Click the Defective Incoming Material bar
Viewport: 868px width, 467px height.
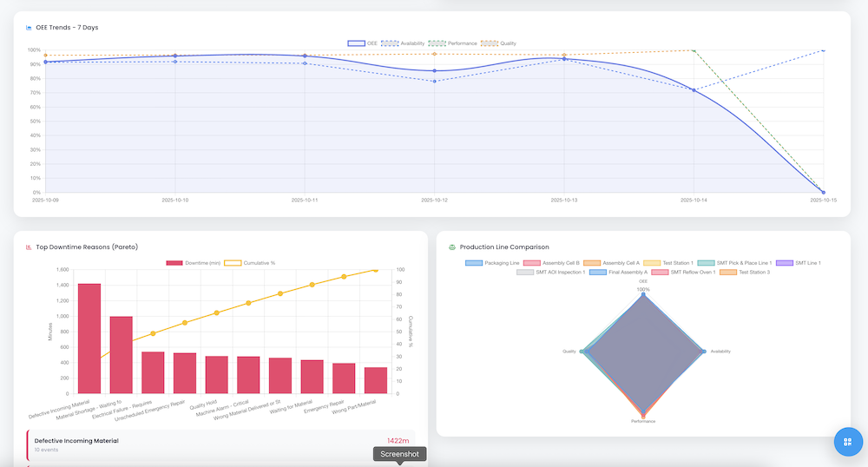pos(89,339)
